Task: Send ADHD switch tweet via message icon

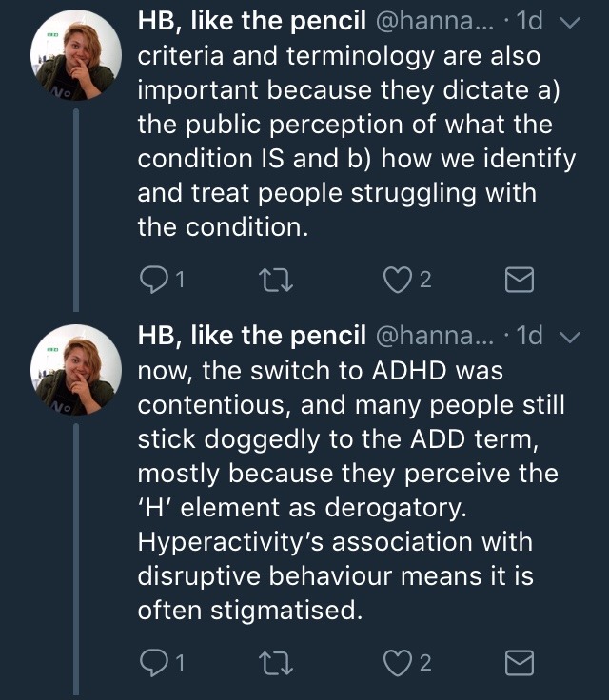Action: pos(518,661)
